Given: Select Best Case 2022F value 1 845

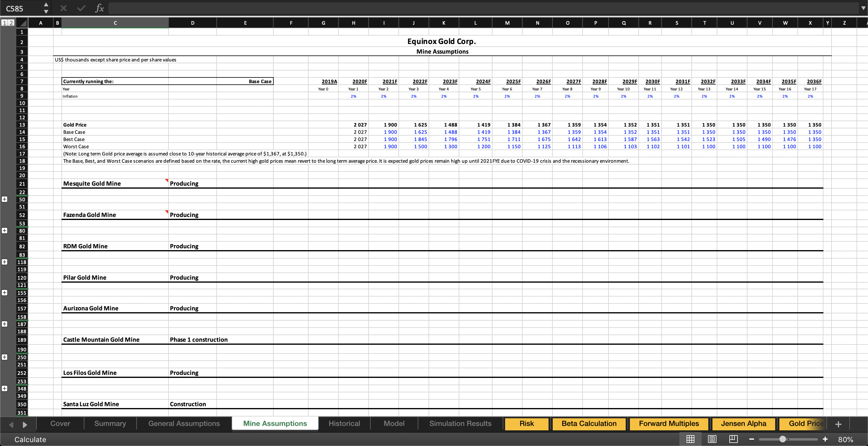Looking at the screenshot, I should click(x=414, y=139).
